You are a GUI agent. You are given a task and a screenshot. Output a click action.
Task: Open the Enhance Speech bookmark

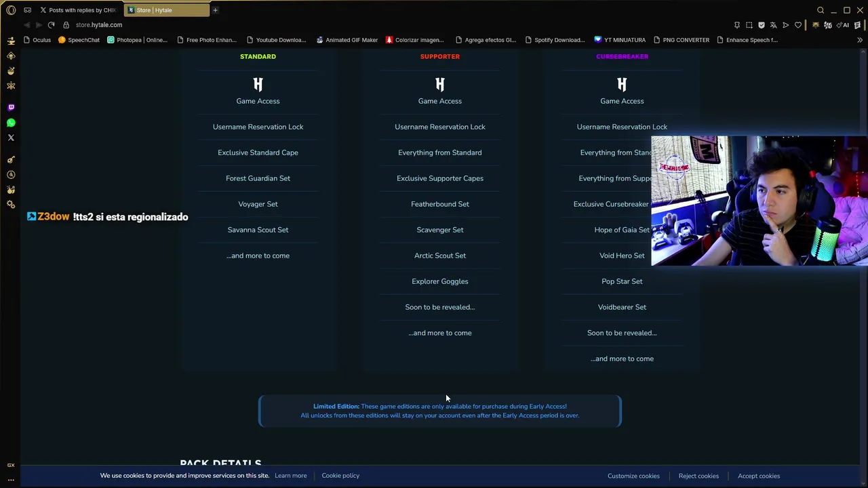pyautogui.click(x=747, y=40)
